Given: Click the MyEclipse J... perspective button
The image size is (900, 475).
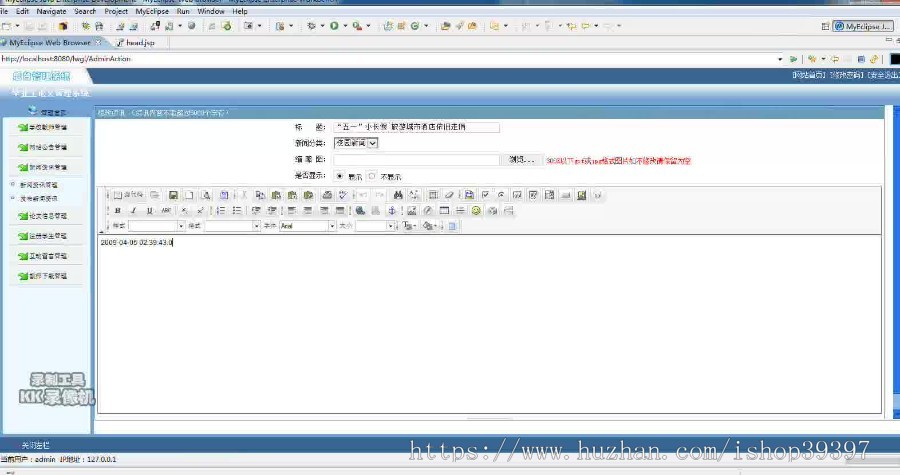Looking at the screenshot, I should 863,26.
